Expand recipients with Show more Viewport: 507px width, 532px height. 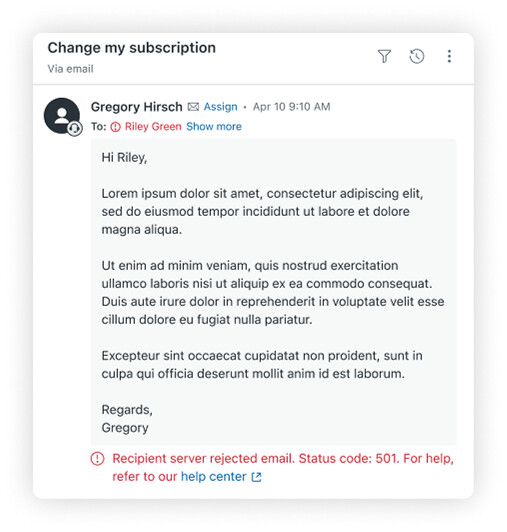point(214,127)
